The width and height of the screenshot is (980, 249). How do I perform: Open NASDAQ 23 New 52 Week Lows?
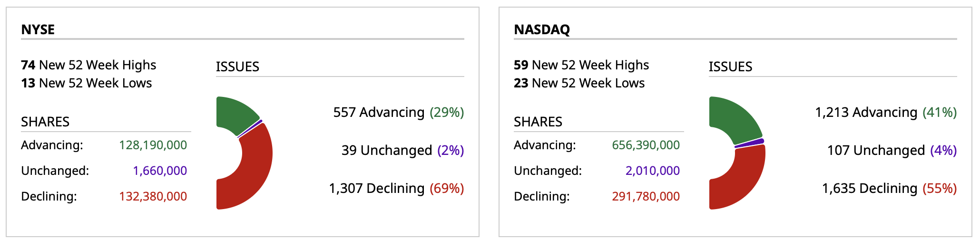tap(579, 83)
